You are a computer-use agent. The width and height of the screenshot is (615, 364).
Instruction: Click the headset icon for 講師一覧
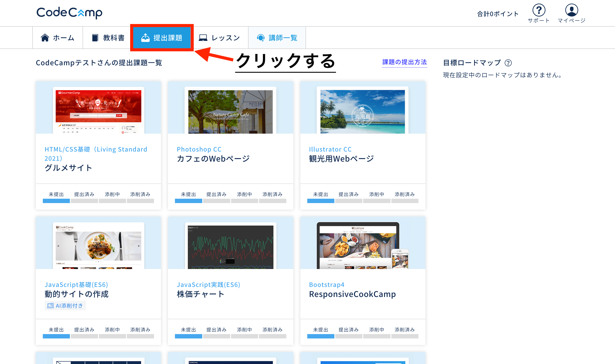tap(261, 38)
